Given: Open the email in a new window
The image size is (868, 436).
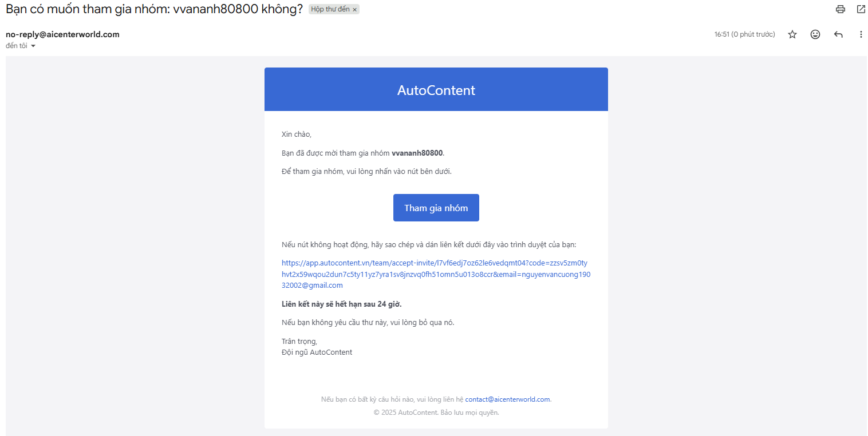Looking at the screenshot, I should (861, 9).
